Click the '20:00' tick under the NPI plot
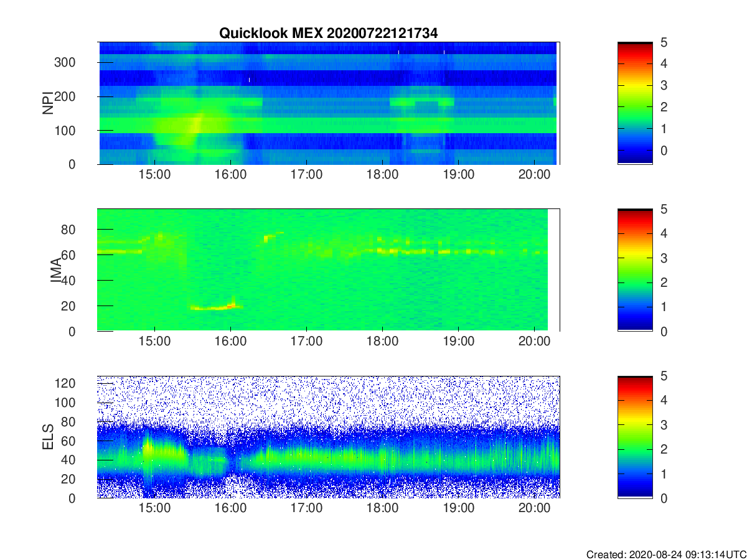Viewport: 747px width, 560px height. (534, 175)
